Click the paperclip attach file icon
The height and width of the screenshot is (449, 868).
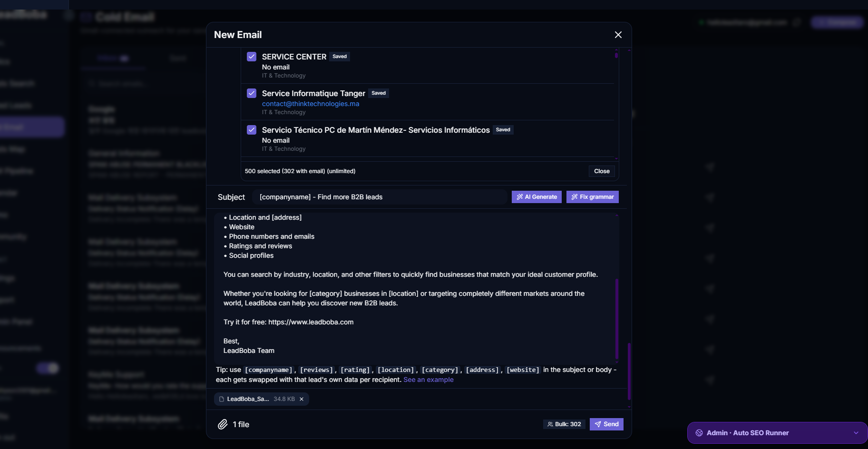[223, 424]
